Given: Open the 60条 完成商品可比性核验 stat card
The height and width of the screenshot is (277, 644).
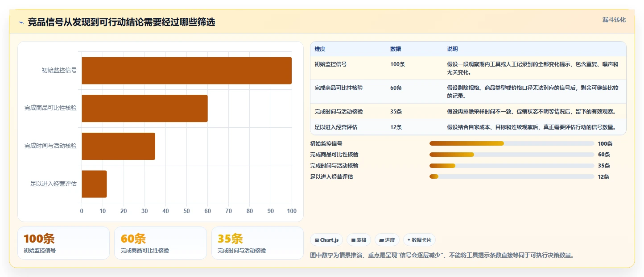Looking at the screenshot, I should coord(161,243).
